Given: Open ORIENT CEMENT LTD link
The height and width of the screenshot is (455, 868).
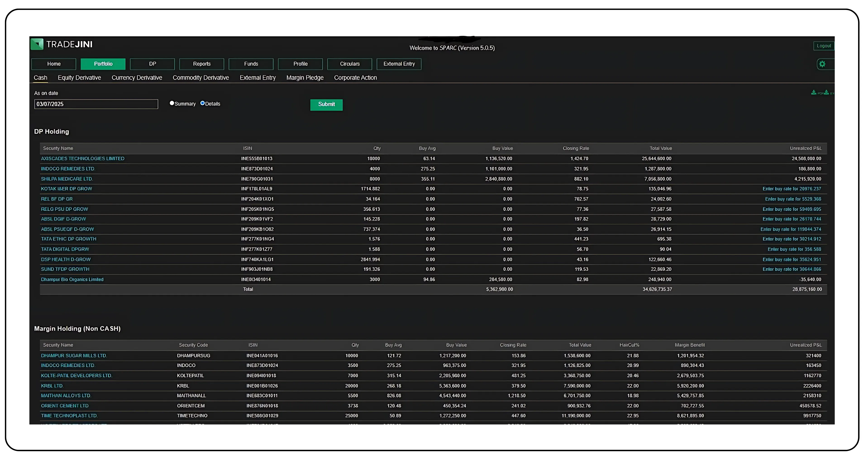Looking at the screenshot, I should click(65, 406).
